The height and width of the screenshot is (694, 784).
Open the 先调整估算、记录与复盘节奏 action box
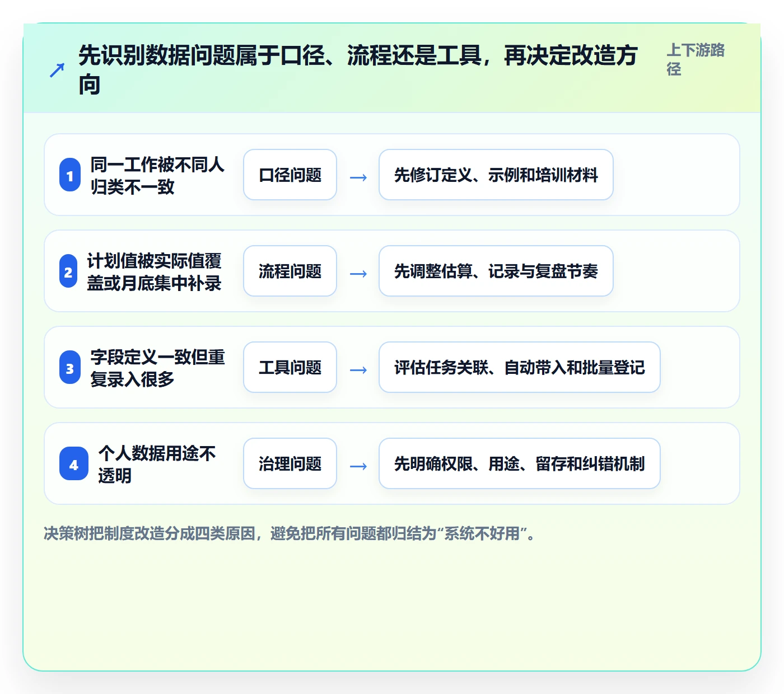pyautogui.click(x=496, y=271)
